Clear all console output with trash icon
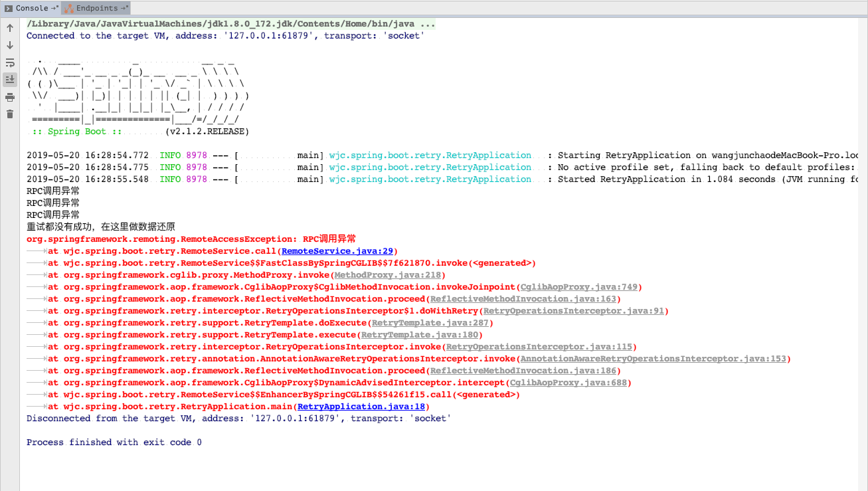Screen dimensions: 868x491 (x=9, y=114)
